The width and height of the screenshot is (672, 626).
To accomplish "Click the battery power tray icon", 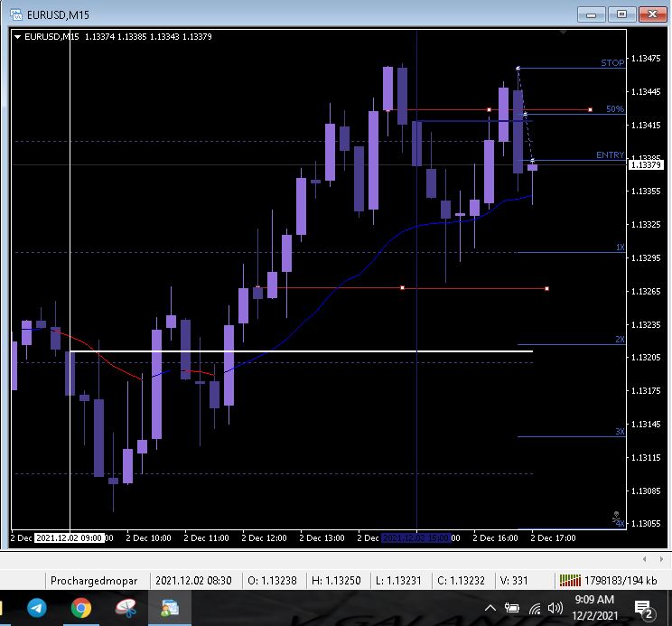I will [512, 608].
